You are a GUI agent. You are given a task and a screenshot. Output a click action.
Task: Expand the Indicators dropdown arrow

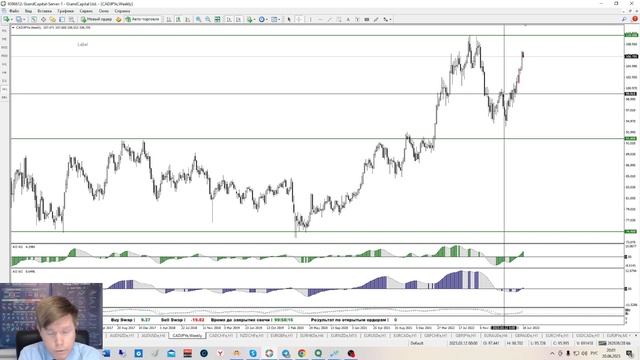click(255, 19)
